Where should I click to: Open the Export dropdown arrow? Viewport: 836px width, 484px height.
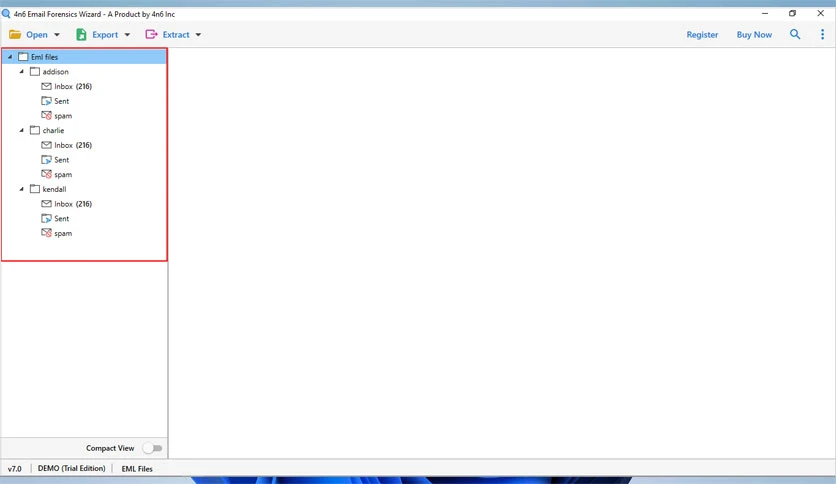tap(127, 35)
